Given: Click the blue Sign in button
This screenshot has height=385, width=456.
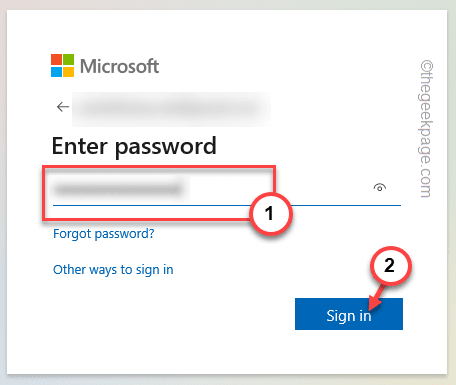Looking at the screenshot, I should click(x=349, y=314).
